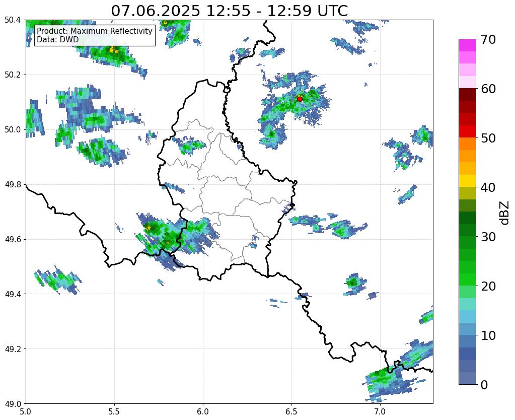Click the colorbar tick label '70'
This screenshot has height=420, width=515.
pos(488,39)
